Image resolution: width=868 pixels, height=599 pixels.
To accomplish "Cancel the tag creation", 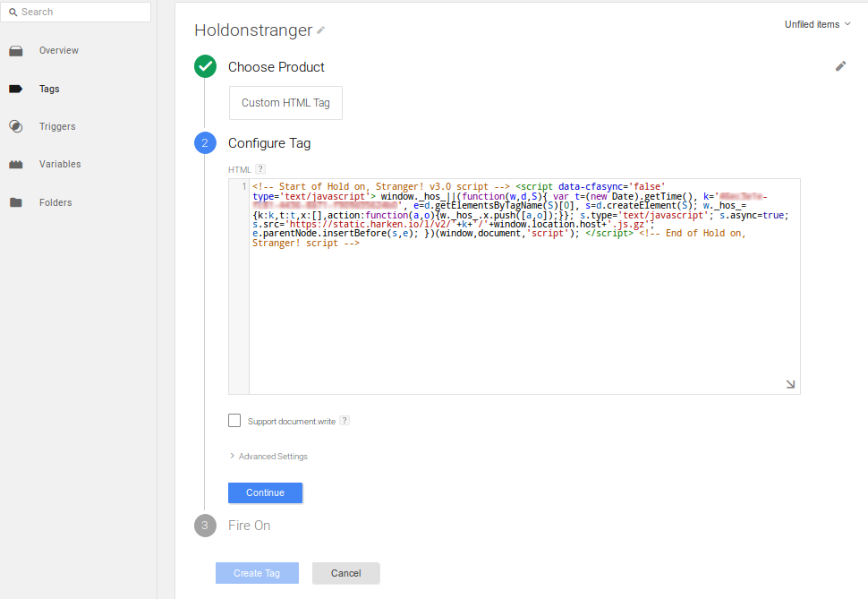I will 346,573.
